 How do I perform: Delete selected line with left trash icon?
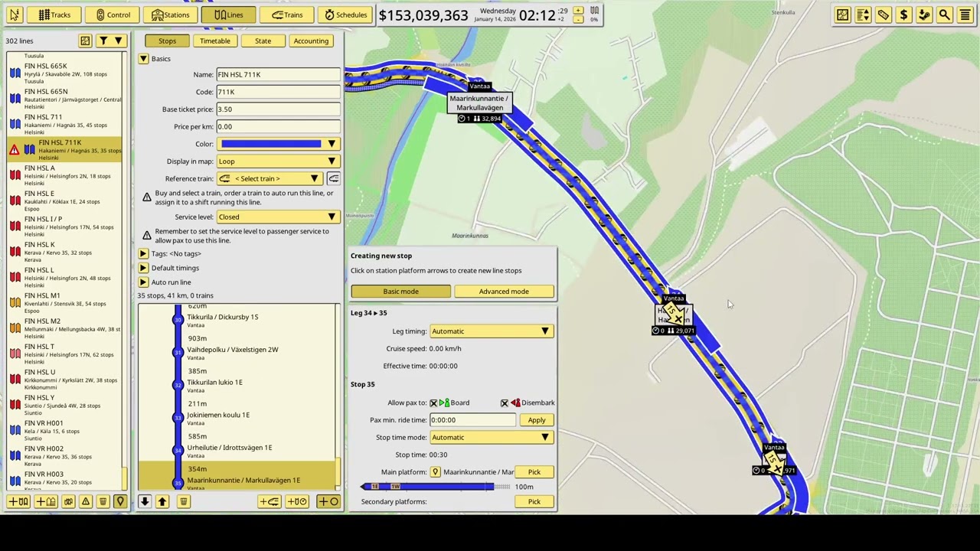(x=103, y=501)
